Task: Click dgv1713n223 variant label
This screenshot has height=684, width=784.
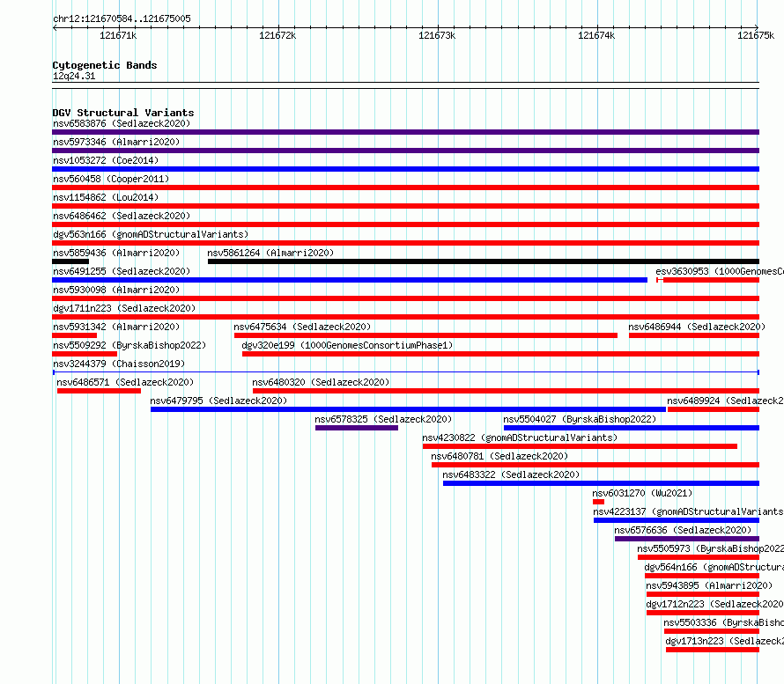Action: pos(724,641)
